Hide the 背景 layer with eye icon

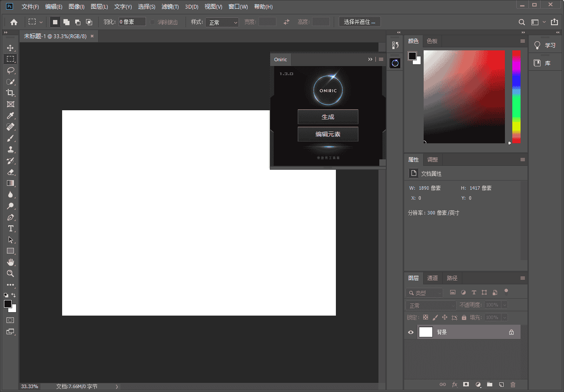coord(411,333)
